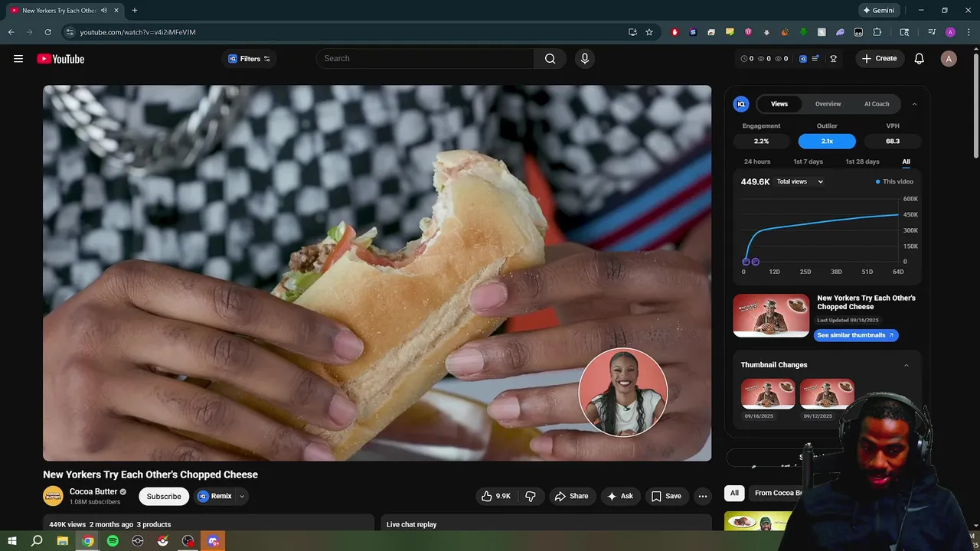Open the Chrome profile avatar in the toolbar
This screenshot has height=551, width=980.
tap(950, 32)
